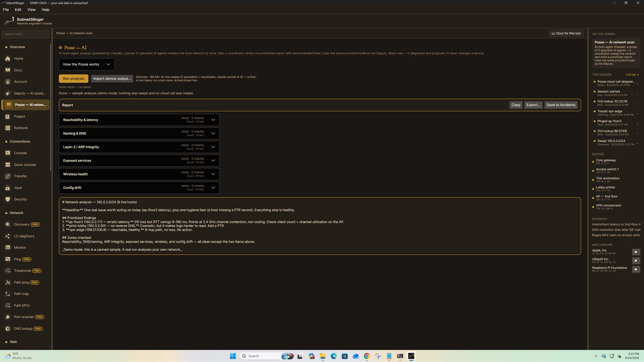Expand the Exposed services section
Screen dimensions: 644x362
pos(139,161)
